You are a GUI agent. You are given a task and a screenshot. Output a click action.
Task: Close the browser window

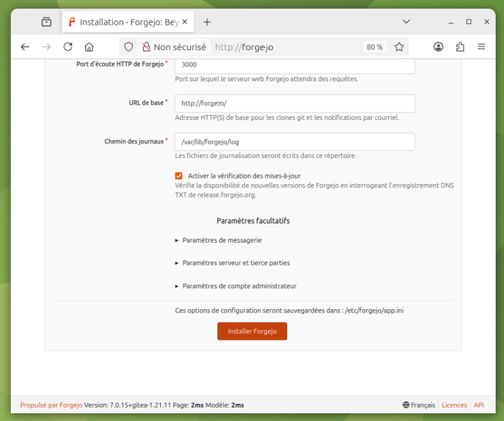click(487, 22)
